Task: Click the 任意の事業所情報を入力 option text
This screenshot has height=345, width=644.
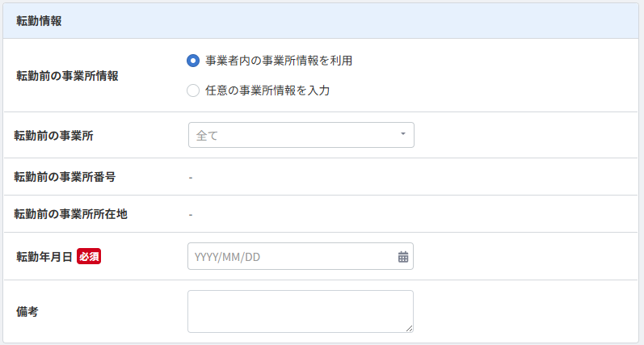Action: [x=267, y=90]
